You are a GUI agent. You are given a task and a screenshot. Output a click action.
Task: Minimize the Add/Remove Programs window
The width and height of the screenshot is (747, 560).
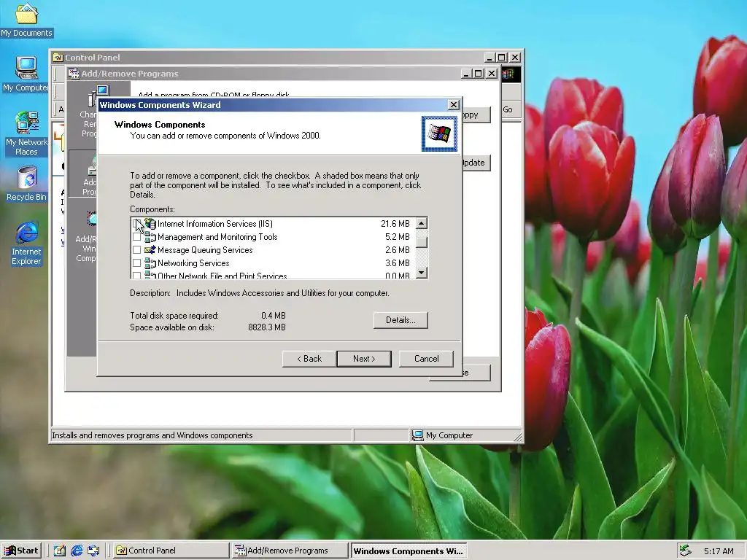click(x=466, y=74)
